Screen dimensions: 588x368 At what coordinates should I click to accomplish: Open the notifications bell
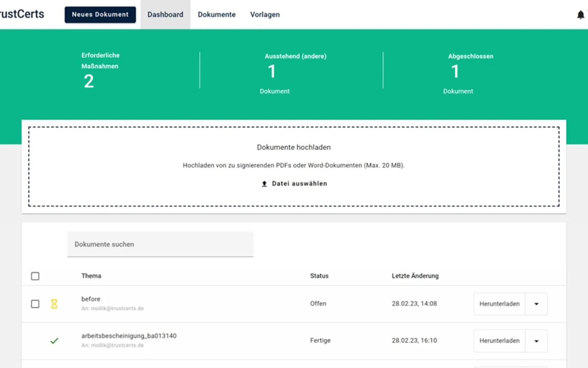[581, 15]
